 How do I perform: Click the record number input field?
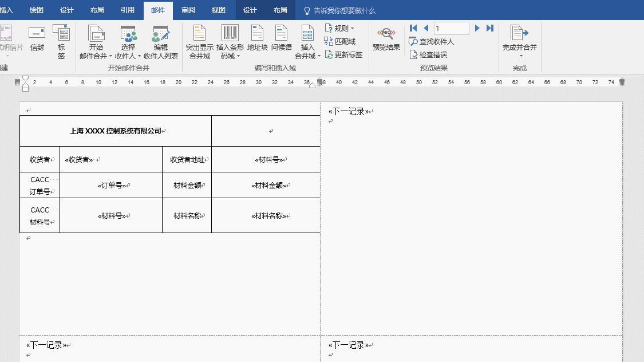pos(451,28)
